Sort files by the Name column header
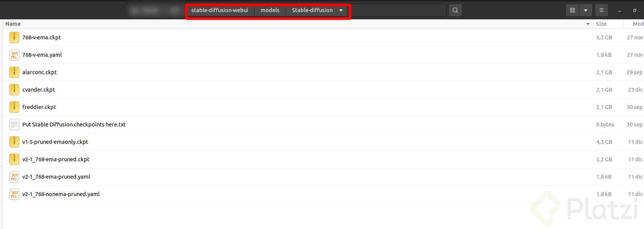 (13, 24)
